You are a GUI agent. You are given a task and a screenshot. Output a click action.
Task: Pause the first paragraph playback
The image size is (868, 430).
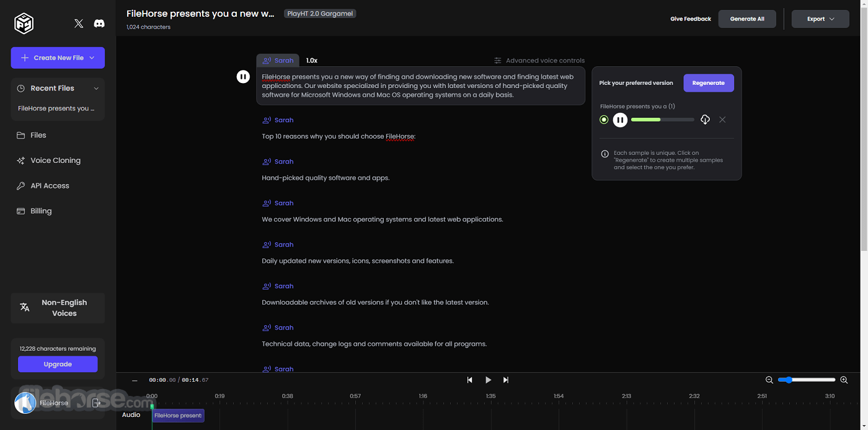tap(243, 77)
